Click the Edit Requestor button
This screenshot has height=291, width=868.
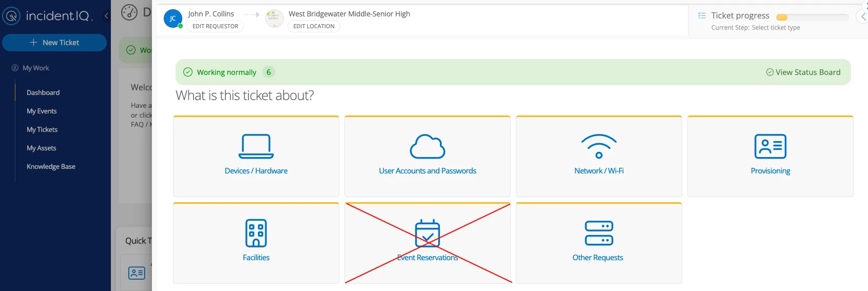tap(215, 26)
